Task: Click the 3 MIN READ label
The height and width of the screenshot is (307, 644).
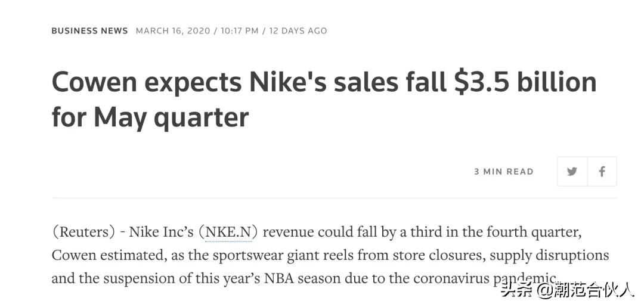Action: (504, 172)
